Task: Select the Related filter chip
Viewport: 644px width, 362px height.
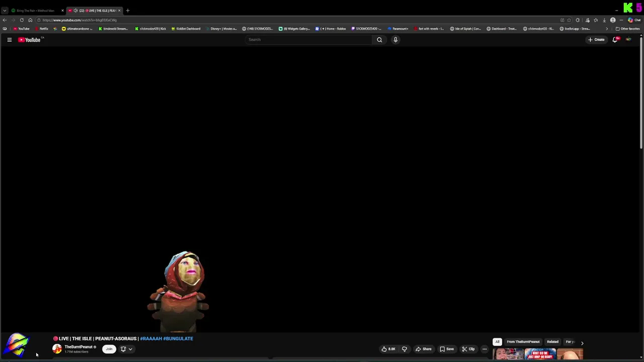Action: pyautogui.click(x=552, y=342)
